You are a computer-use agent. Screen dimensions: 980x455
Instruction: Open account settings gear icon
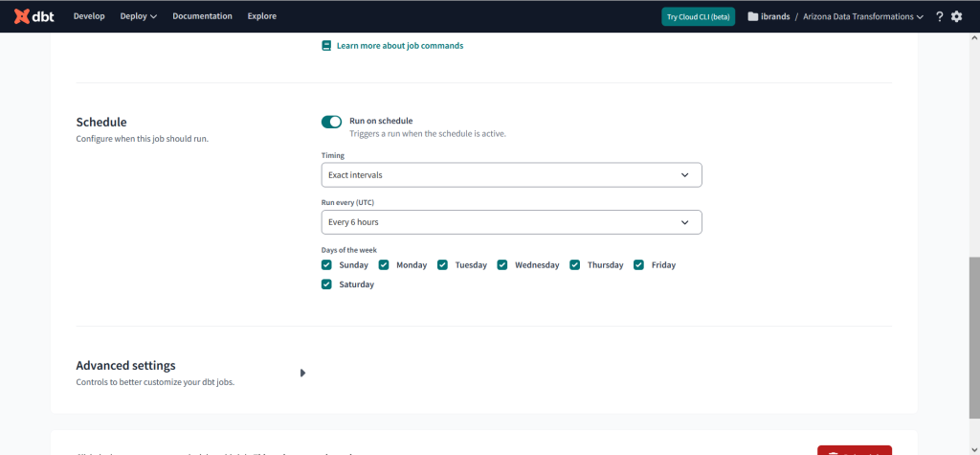click(956, 16)
